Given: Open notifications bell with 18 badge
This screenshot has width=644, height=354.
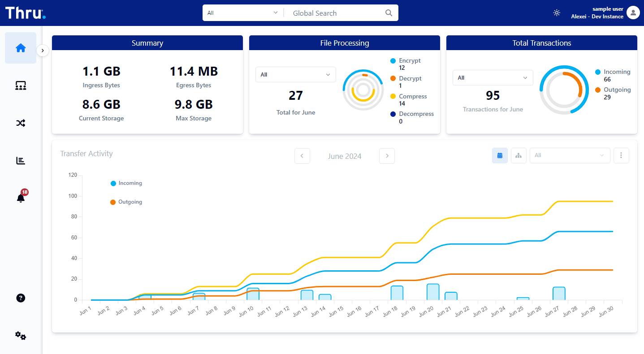Looking at the screenshot, I should coord(21,198).
